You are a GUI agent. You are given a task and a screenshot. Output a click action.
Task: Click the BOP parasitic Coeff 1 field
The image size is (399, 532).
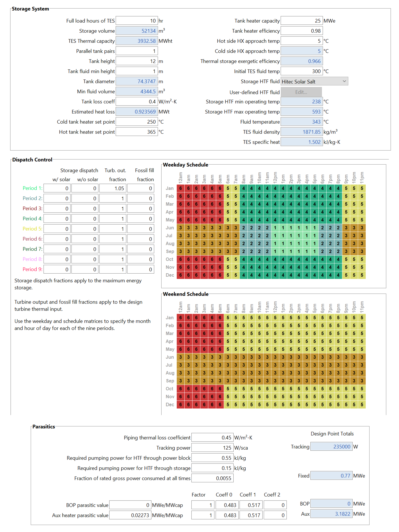coord(251,505)
